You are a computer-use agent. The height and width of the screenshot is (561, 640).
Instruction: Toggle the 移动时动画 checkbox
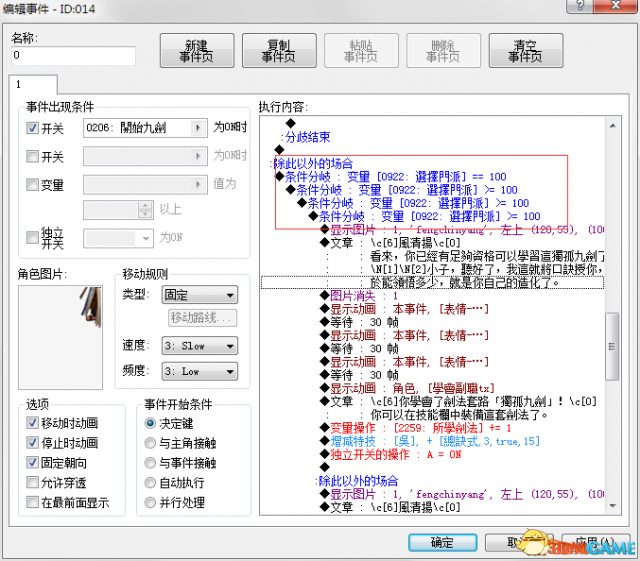pos(32,423)
